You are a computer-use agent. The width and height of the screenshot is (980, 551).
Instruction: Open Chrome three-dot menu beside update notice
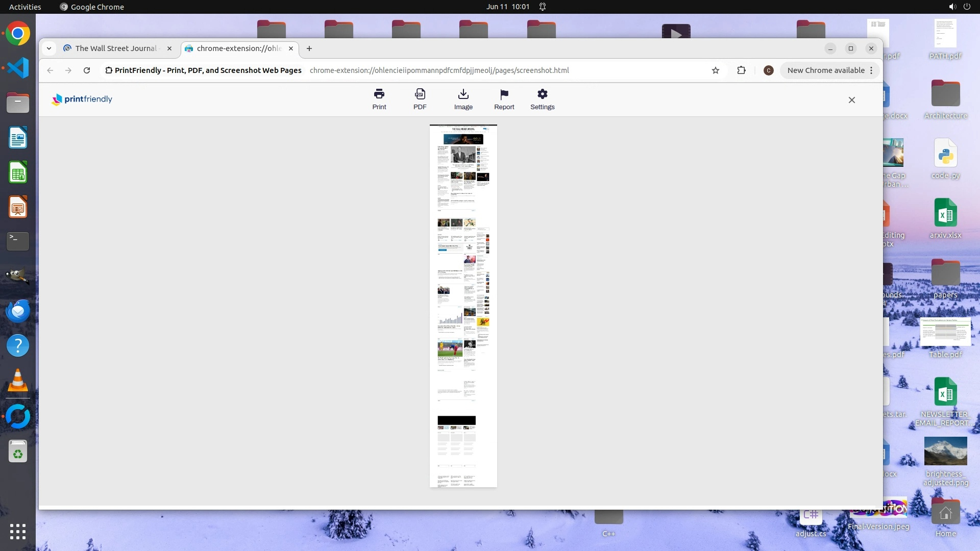pyautogui.click(x=871, y=70)
